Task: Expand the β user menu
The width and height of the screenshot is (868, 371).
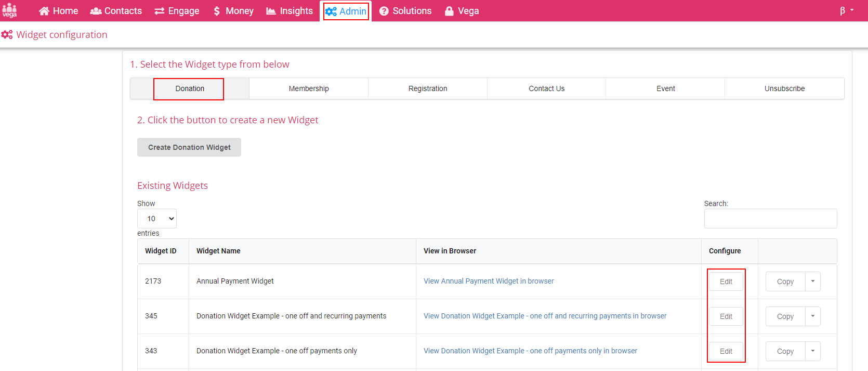Action: (x=847, y=10)
